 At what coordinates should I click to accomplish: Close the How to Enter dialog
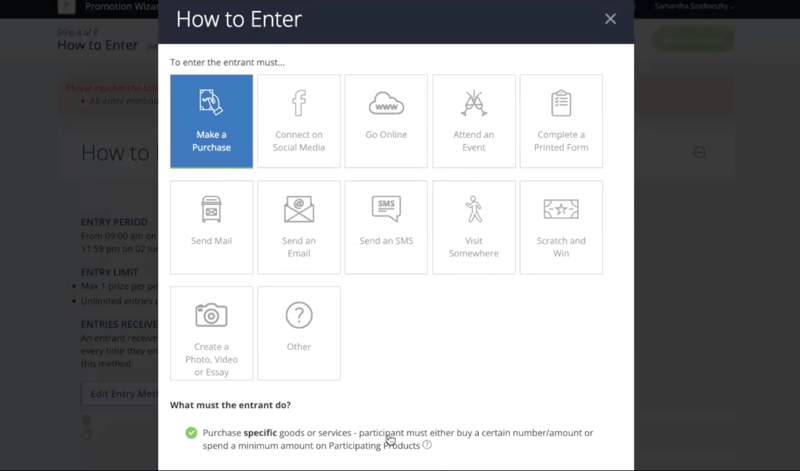coord(610,18)
